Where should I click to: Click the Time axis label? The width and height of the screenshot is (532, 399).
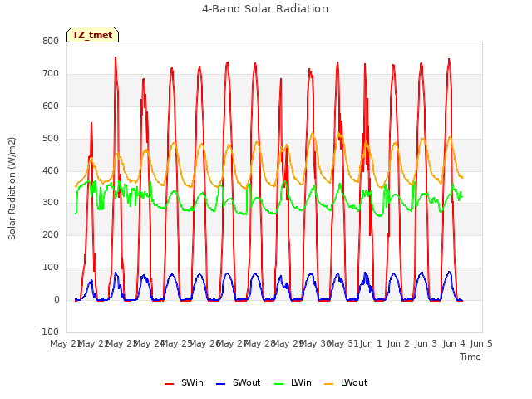click(470, 357)
